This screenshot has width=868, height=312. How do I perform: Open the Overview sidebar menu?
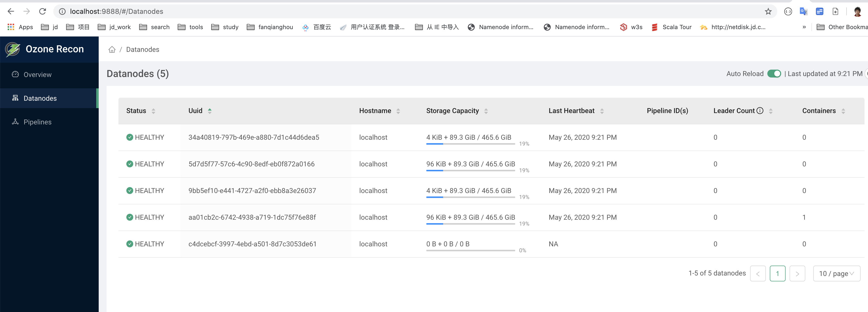tap(38, 75)
